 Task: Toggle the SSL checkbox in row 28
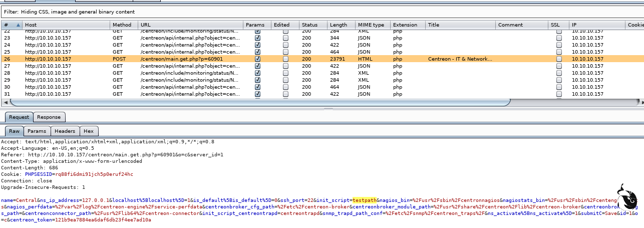click(559, 73)
